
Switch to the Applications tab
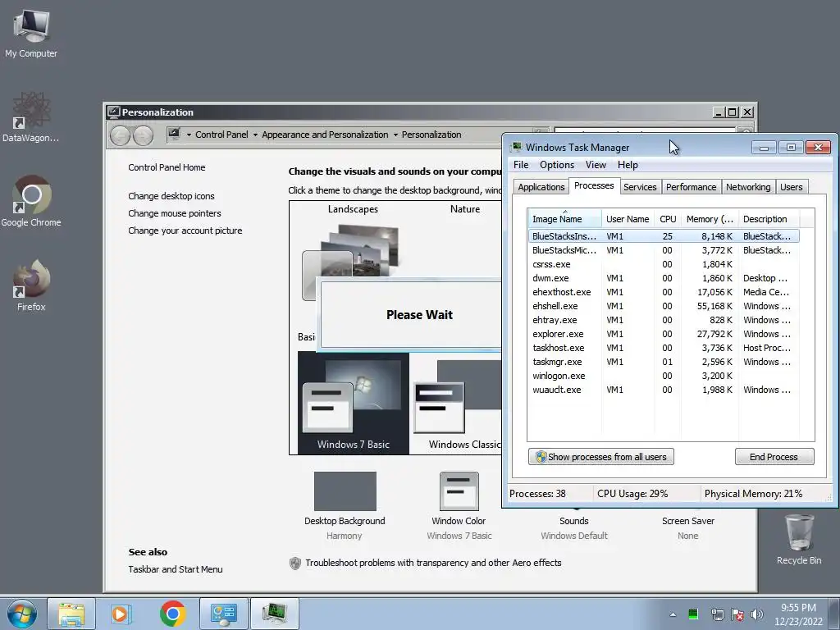point(541,187)
